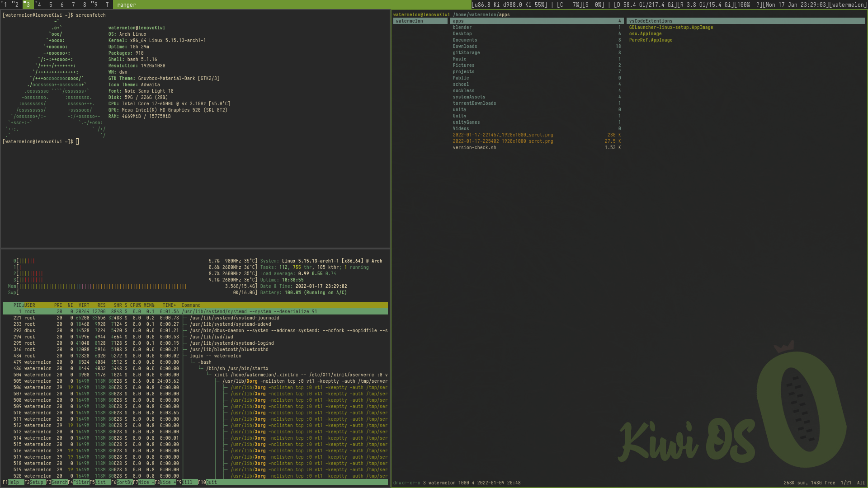This screenshot has height=488, width=868.
Task: Select the iwd process row in htop
Action: pyautogui.click(x=195, y=337)
